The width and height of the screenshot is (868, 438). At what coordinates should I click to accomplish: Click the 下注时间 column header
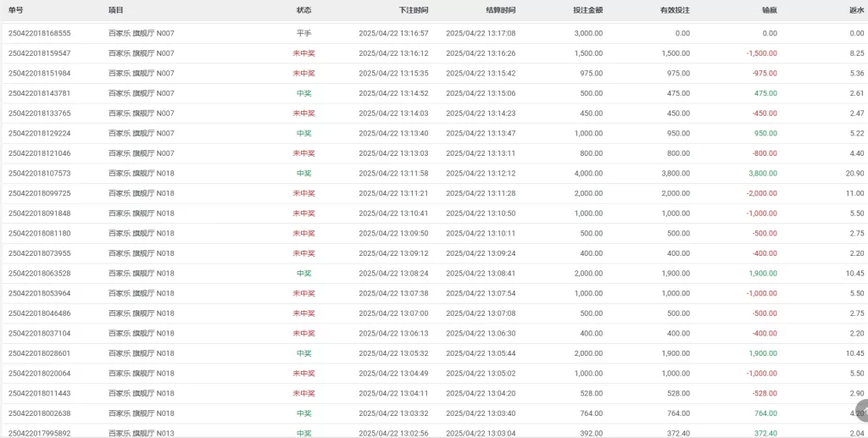click(x=414, y=10)
